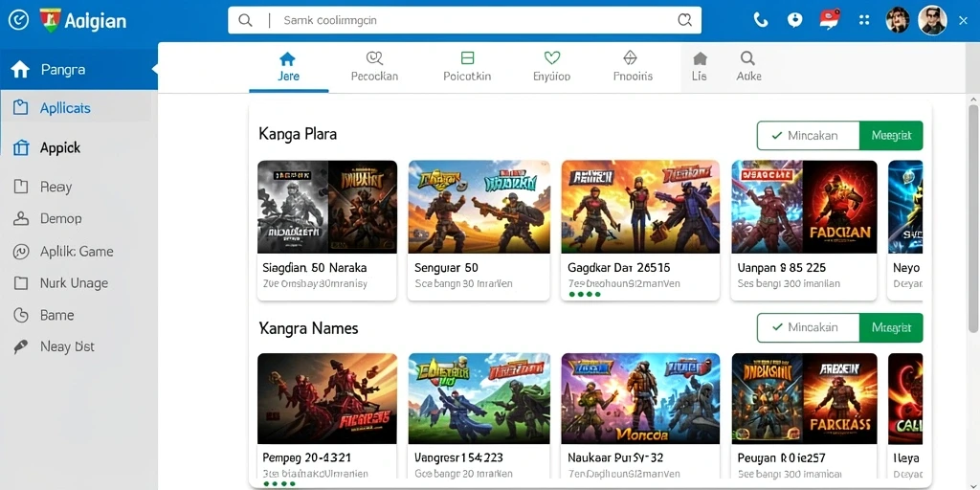
Task: Click the clipboard icon beside Applicats
Action: (21, 107)
